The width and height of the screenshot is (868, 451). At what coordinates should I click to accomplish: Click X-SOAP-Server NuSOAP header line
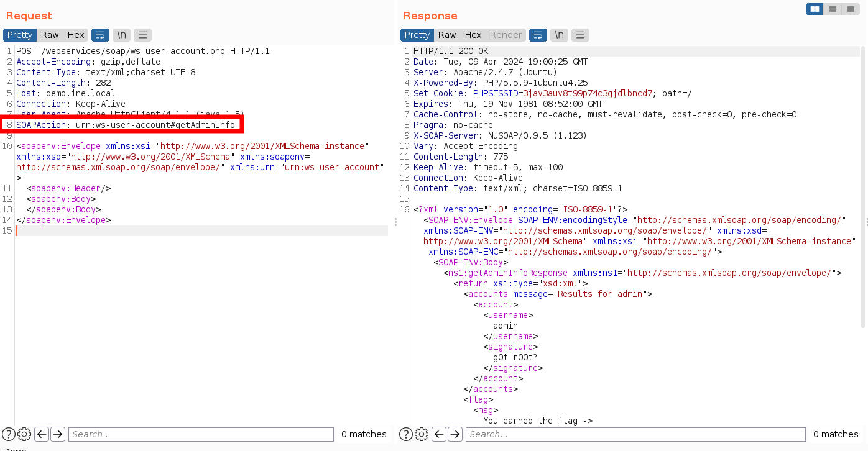tap(500, 135)
